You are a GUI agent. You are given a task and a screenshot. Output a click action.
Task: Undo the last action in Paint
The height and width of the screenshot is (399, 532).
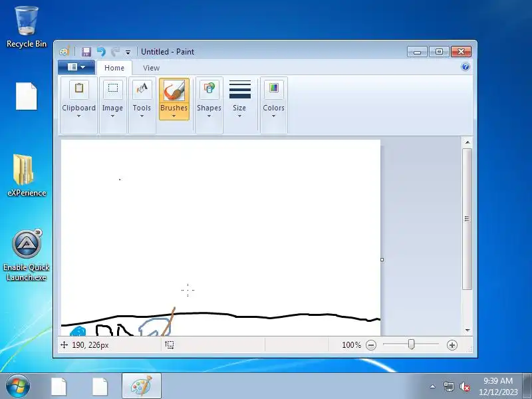click(x=101, y=52)
